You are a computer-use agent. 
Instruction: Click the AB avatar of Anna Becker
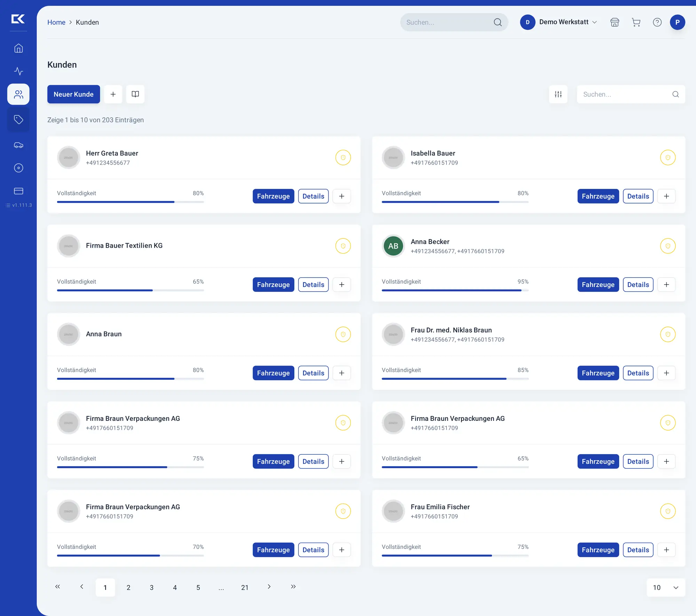(x=393, y=246)
